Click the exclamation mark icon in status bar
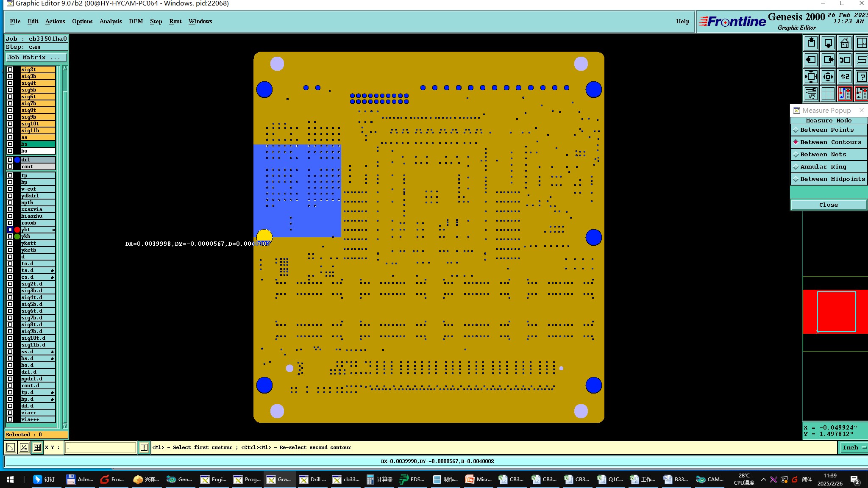Viewport: 868px width, 488px height. pos(144,447)
